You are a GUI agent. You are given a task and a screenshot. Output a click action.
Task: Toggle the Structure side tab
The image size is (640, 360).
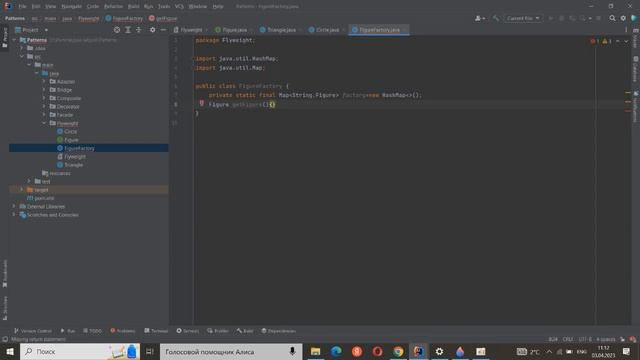click(x=4, y=308)
